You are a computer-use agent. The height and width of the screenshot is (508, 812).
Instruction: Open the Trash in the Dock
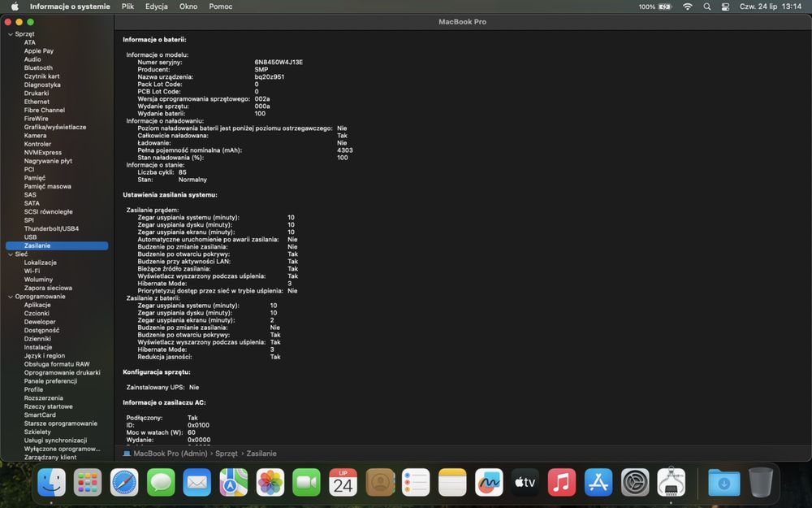tap(761, 483)
